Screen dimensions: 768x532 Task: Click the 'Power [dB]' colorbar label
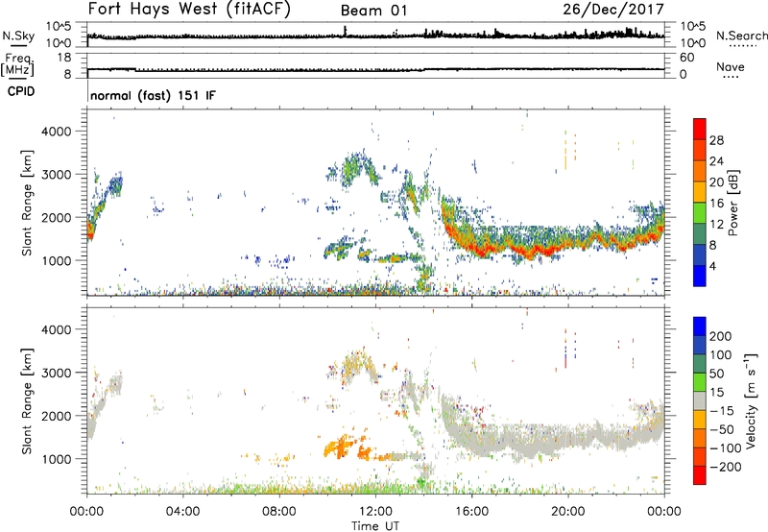pos(732,203)
